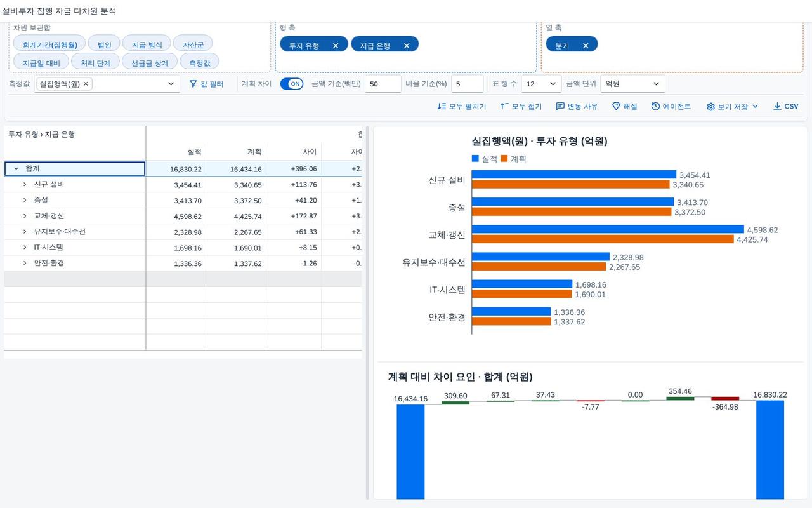Remove the 실집행액(원) measure token
The image size is (812, 508).
pyautogui.click(x=86, y=84)
